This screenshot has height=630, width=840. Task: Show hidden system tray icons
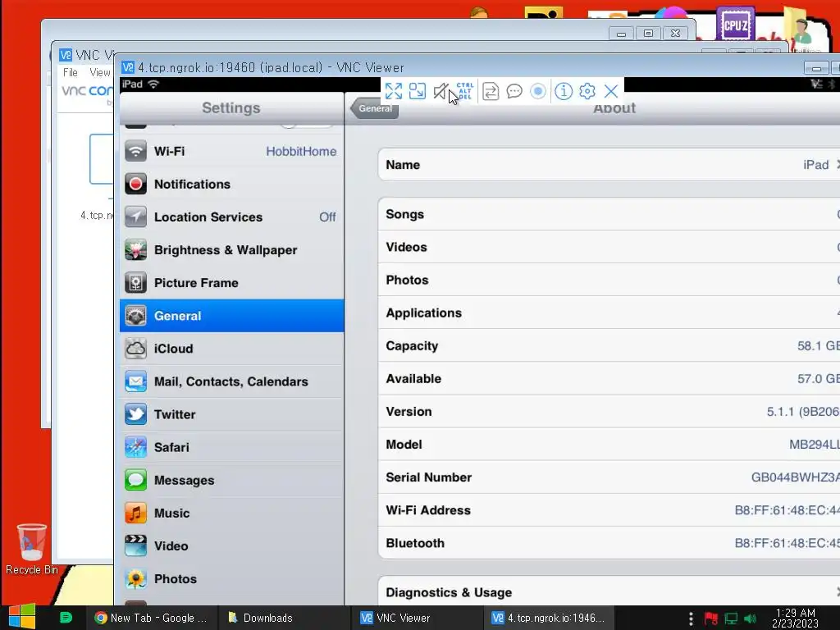pyautogui.click(x=691, y=619)
